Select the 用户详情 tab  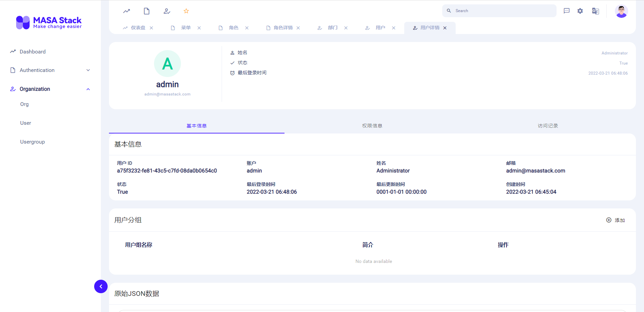click(430, 28)
